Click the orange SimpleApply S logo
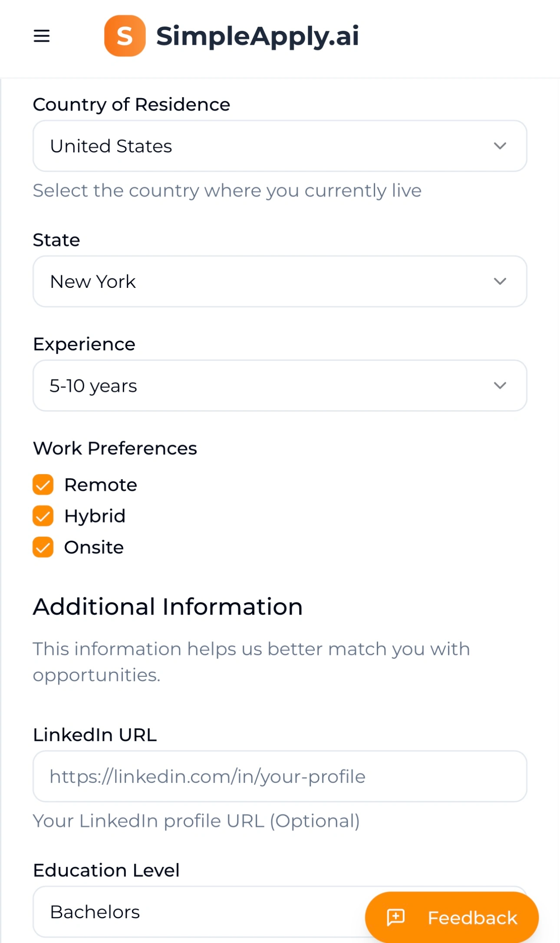The width and height of the screenshot is (560, 943). (125, 36)
